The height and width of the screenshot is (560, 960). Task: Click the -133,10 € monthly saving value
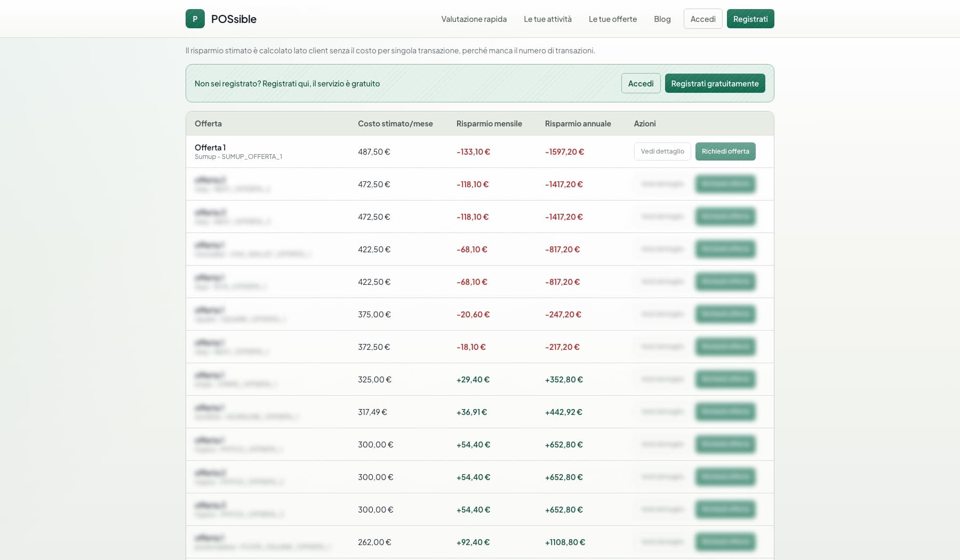(473, 152)
